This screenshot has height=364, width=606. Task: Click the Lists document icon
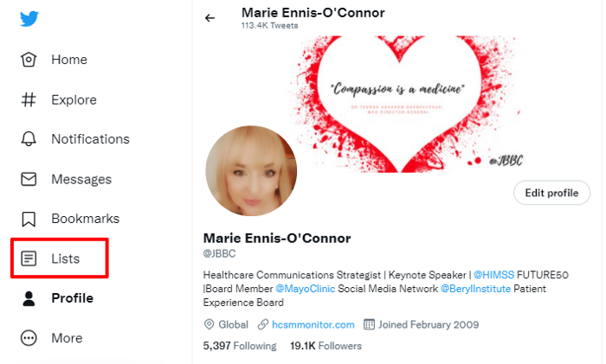point(29,259)
